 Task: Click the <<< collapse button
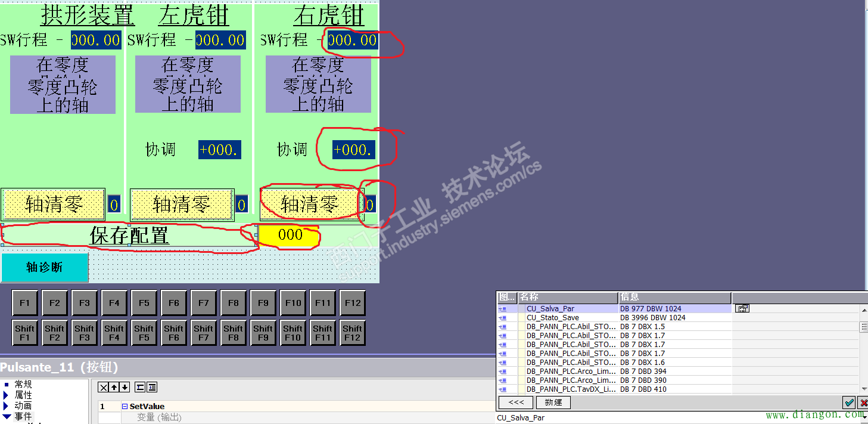coord(516,403)
